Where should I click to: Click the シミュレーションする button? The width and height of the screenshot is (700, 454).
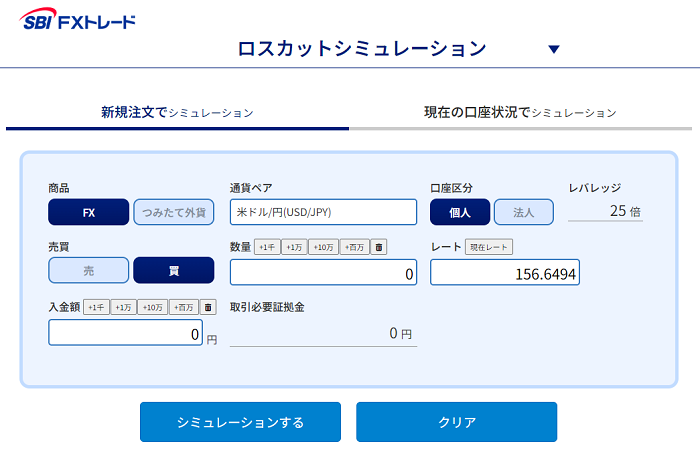click(x=240, y=422)
